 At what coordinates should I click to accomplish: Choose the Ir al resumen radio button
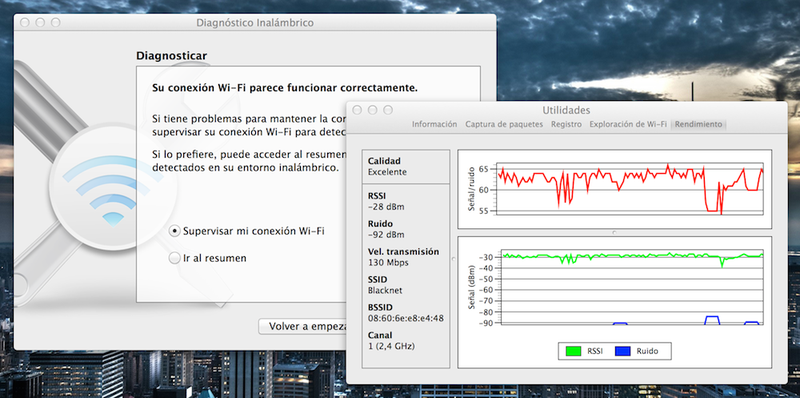click(x=174, y=258)
